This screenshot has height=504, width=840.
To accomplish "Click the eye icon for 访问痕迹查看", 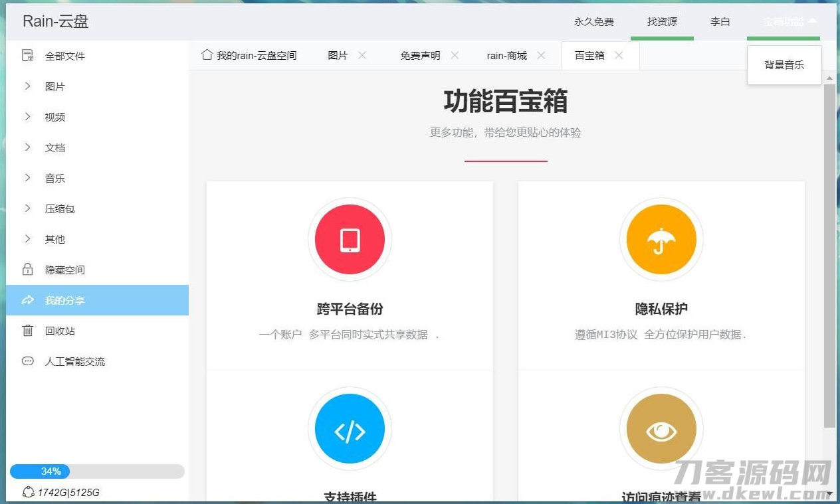I will pos(661,428).
